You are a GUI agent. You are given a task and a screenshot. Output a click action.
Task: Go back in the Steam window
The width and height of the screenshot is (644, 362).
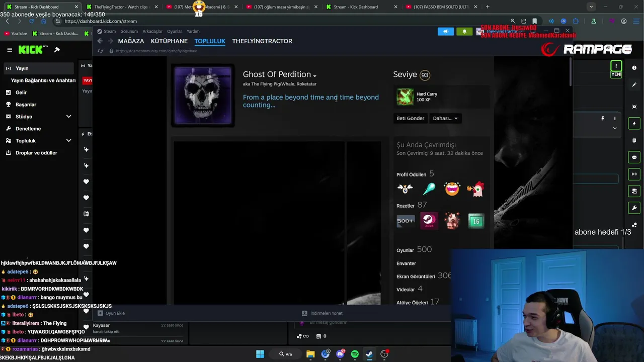(100, 41)
